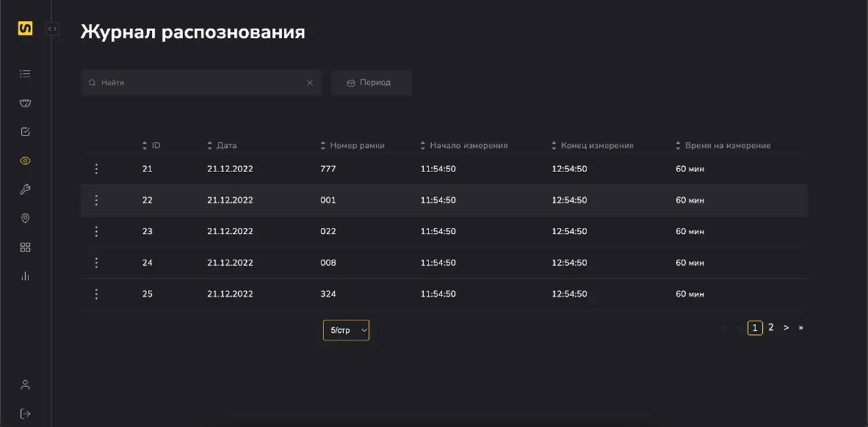Open the row menu for record 25

[x=96, y=293]
